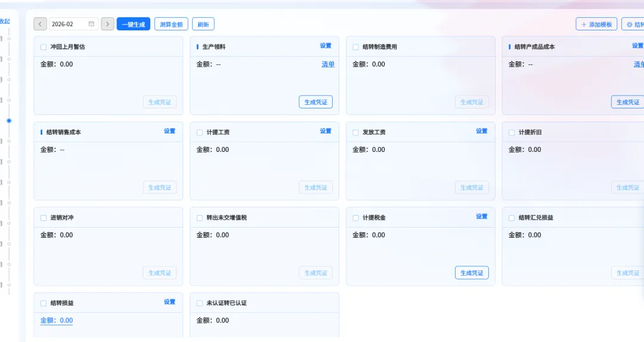Click the 生产领料 card title
This screenshot has width=644, height=342.
[214, 47]
